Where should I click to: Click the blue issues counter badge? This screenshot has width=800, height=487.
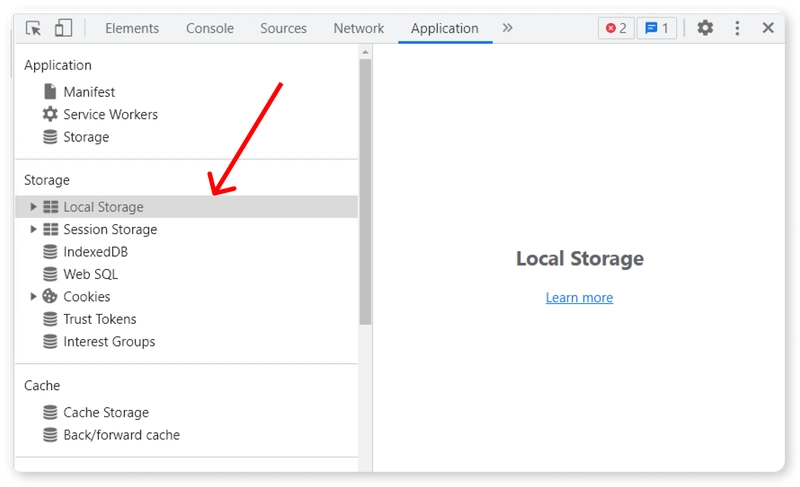(657, 28)
